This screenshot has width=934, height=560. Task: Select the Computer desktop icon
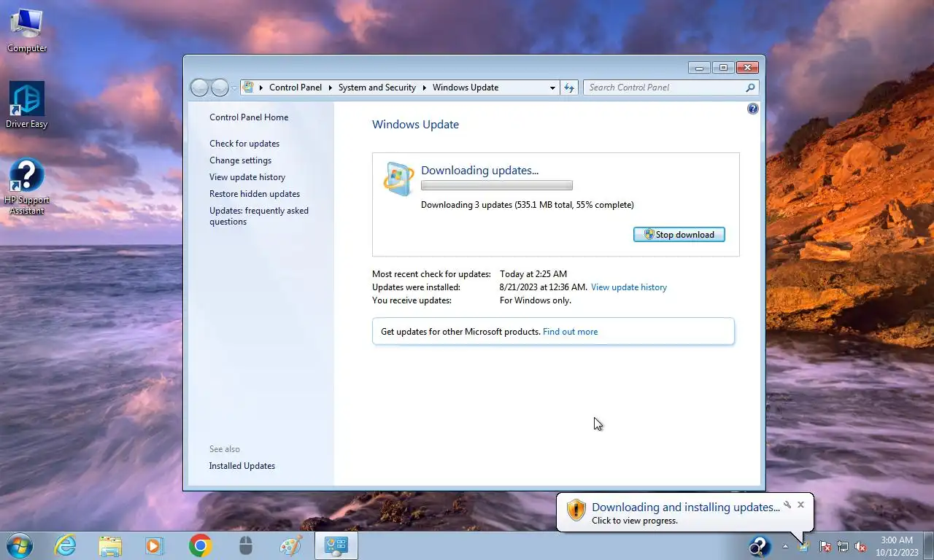[27, 31]
